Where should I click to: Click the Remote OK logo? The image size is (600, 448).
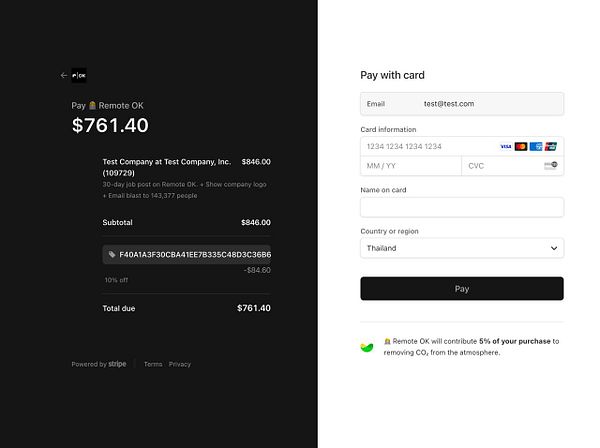pyautogui.click(x=79, y=75)
